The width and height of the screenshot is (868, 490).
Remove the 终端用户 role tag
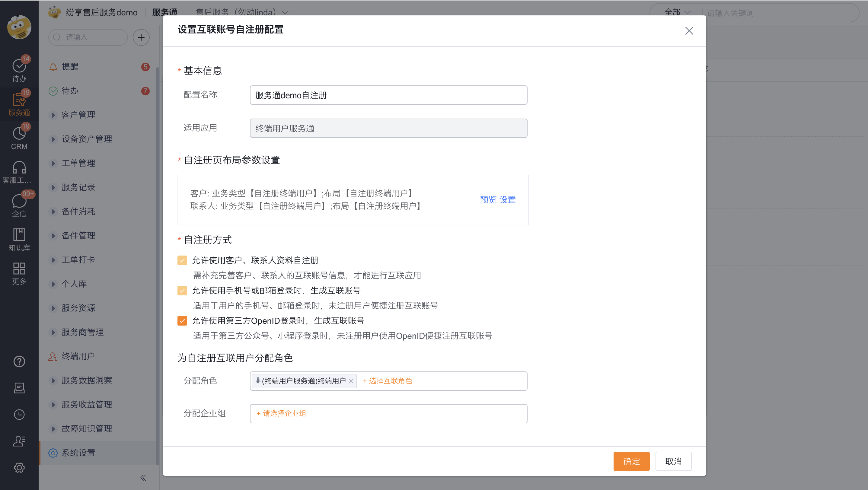pos(351,381)
